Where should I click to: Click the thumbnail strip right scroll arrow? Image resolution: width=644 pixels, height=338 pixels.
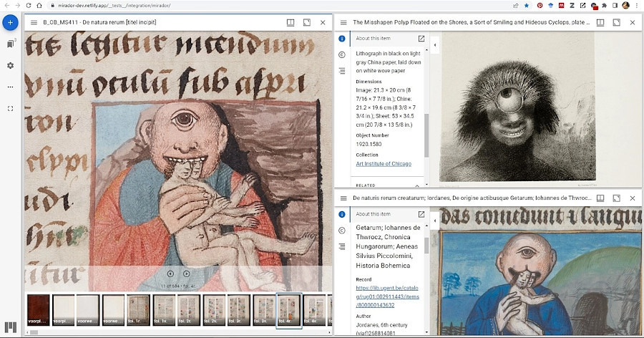coord(330,332)
